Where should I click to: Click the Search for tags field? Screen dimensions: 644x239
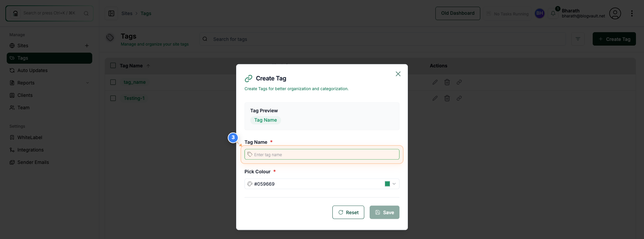[x=382, y=39]
